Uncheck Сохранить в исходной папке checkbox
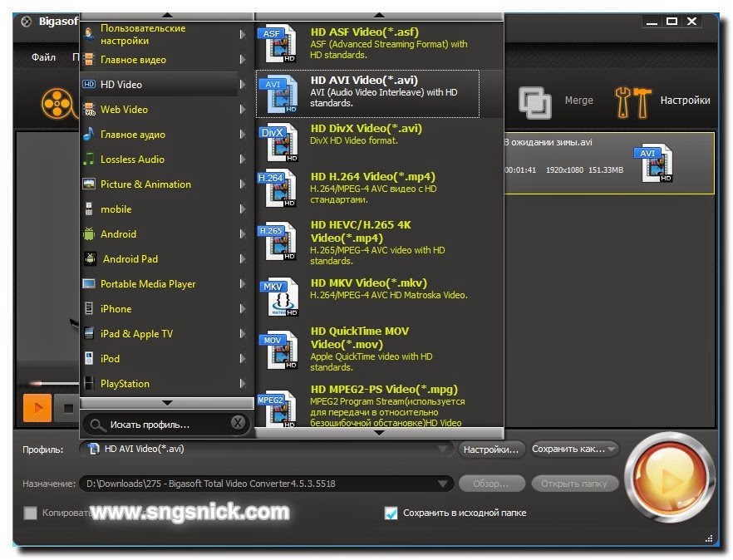Viewport: 733px width, 560px height. pyautogui.click(x=391, y=513)
